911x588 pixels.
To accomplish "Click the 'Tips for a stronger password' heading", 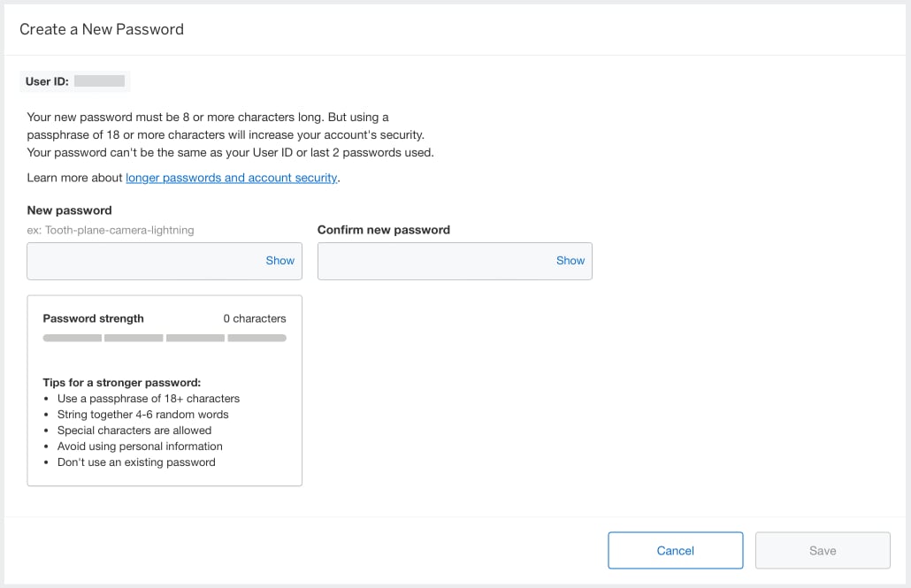I will pos(122,383).
